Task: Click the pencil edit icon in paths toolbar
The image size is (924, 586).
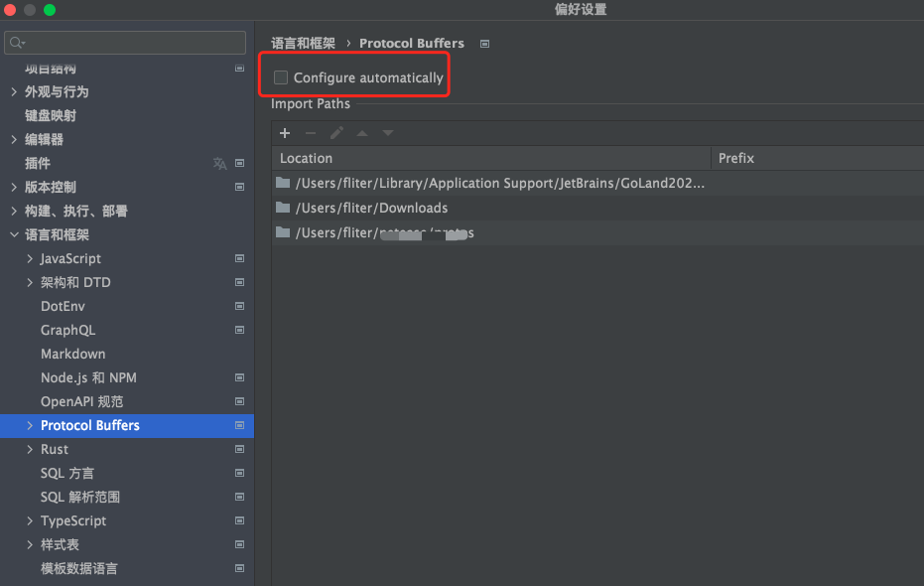Action: (336, 133)
